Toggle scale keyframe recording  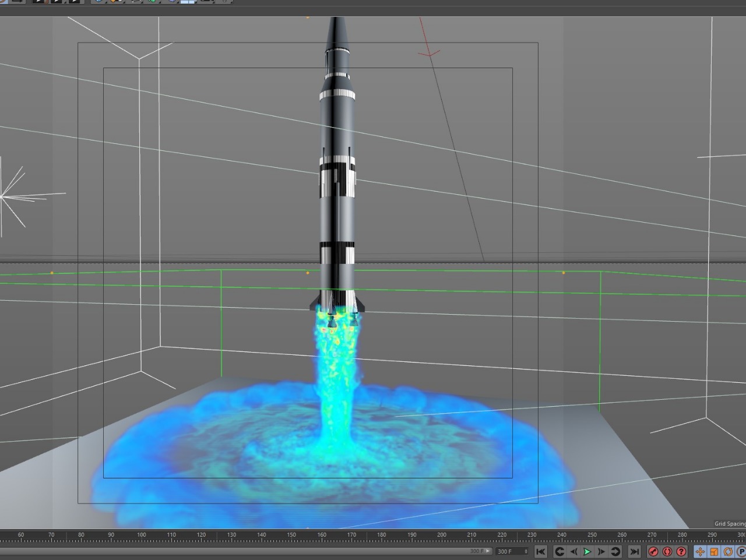tap(714, 551)
